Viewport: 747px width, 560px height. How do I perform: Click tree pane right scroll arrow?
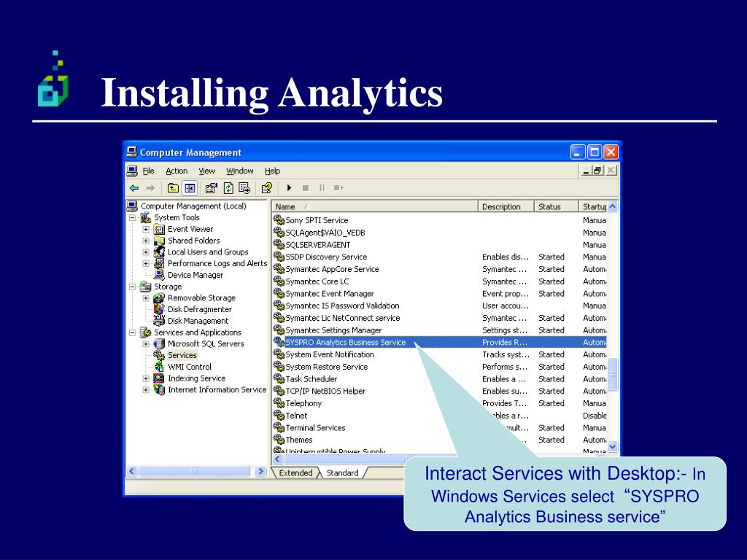pyautogui.click(x=260, y=472)
